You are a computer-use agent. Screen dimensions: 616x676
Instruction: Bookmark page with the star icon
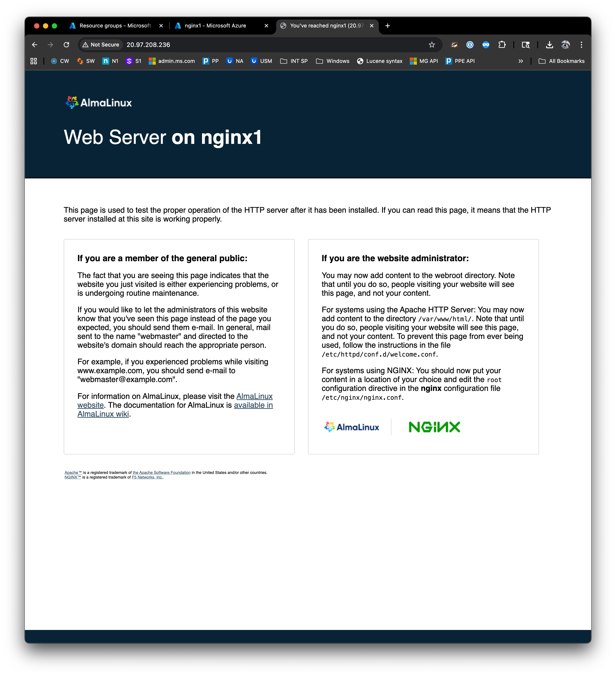432,44
